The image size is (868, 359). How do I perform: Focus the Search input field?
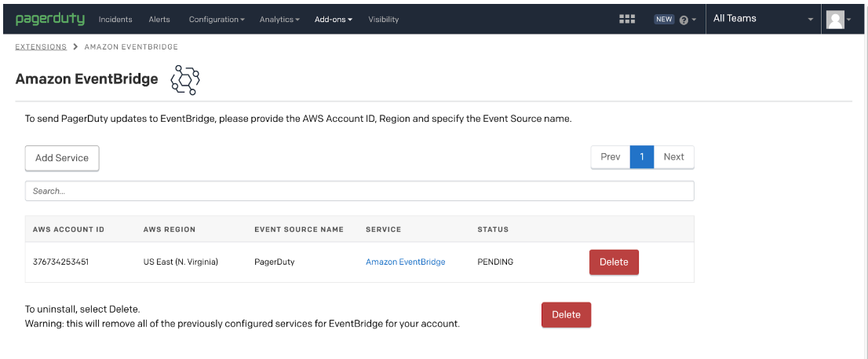pos(359,191)
